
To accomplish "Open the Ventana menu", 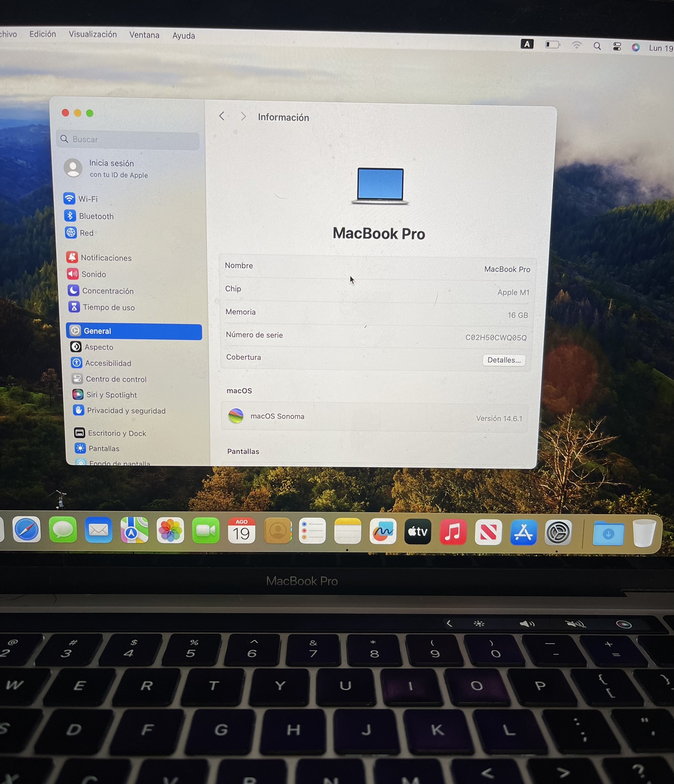I will tap(144, 35).
